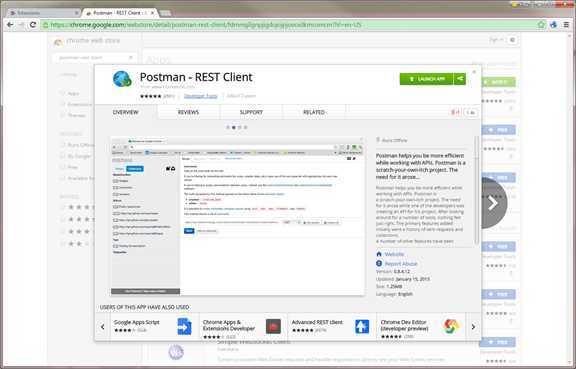Show the next screenshot with large arrow
The image size is (576, 369).
[x=493, y=203]
